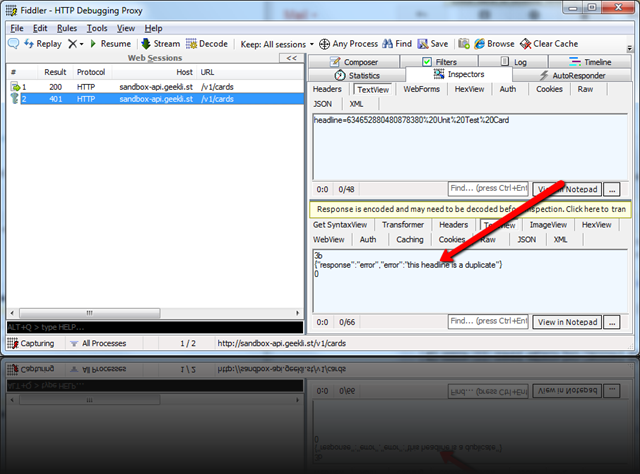This screenshot has height=474, width=640.
Task: Click the QuickExec command box
Action: [155, 327]
